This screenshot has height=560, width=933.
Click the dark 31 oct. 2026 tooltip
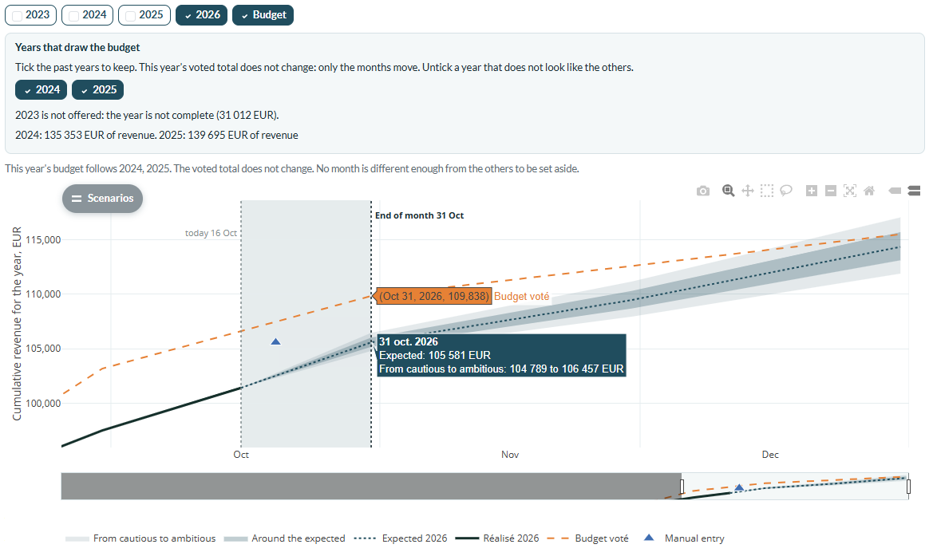[x=501, y=356]
